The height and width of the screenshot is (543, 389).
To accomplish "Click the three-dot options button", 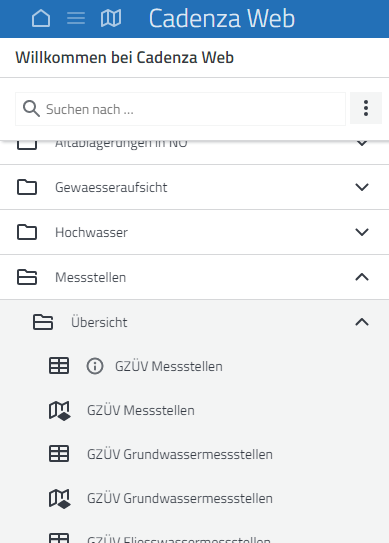I will [x=366, y=108].
